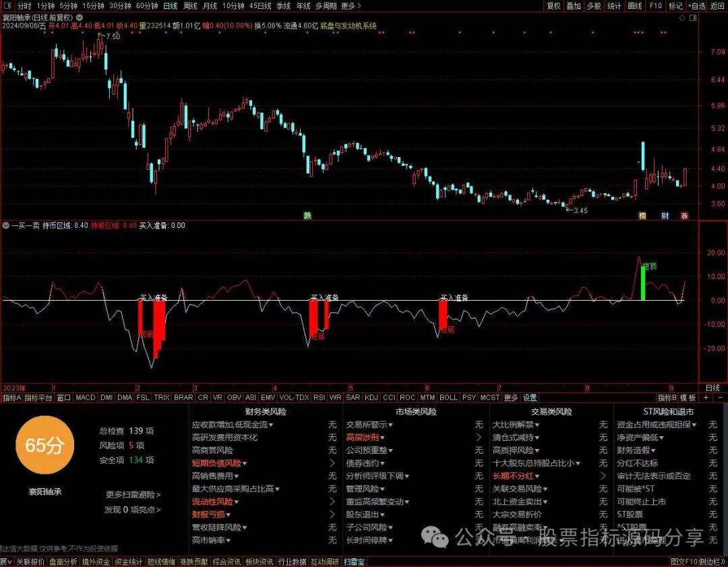
Task: Click 指标B tab
Action: pyautogui.click(x=667, y=398)
